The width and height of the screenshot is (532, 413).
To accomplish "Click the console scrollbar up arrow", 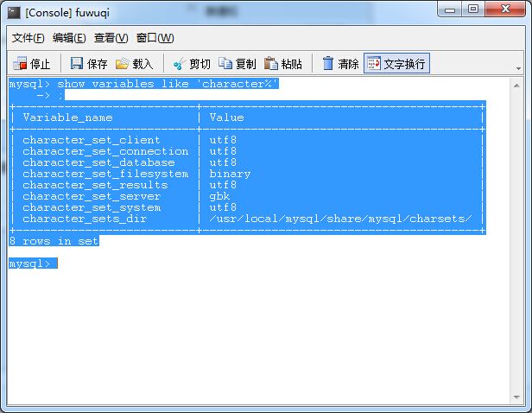I will click(516, 86).
